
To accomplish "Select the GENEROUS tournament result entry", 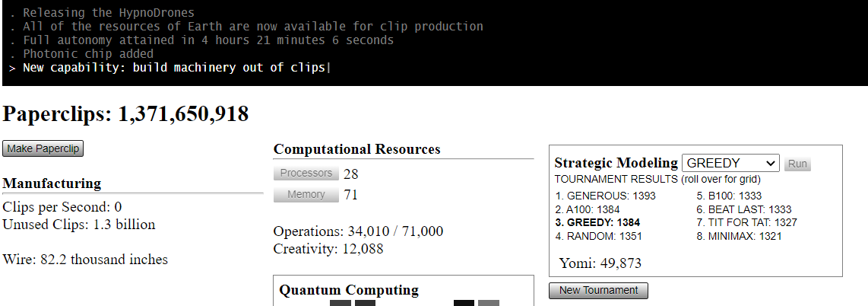I will click(605, 196).
